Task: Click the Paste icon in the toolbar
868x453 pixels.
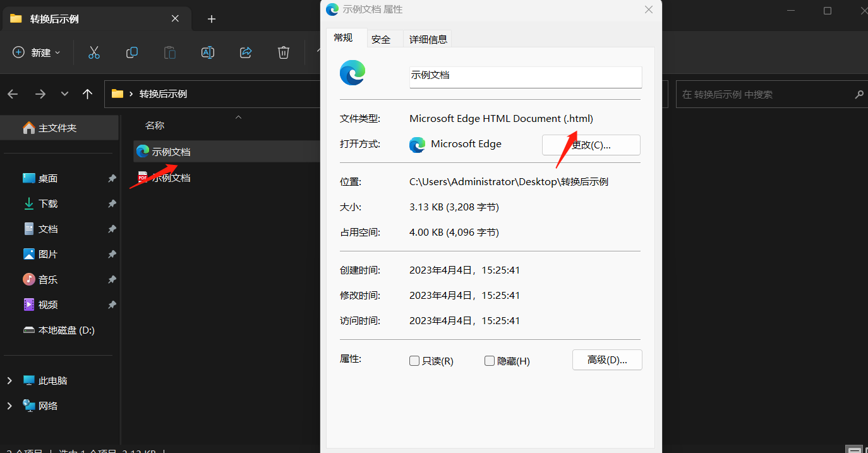Action: tap(169, 52)
